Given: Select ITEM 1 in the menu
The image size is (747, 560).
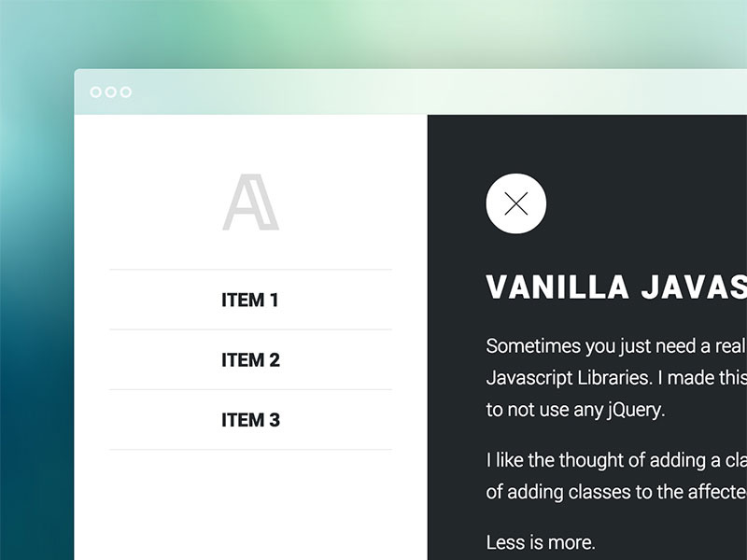Looking at the screenshot, I should [x=250, y=301].
